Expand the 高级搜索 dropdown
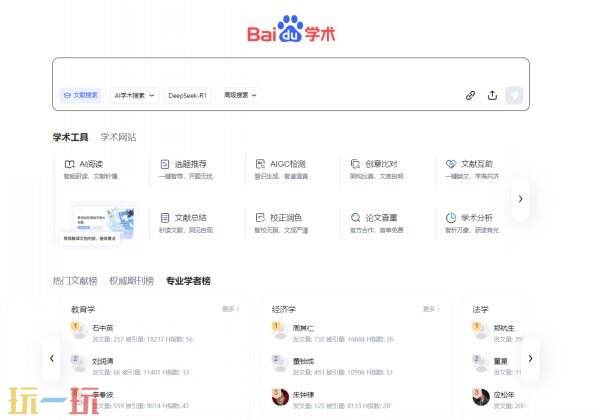Viewport: 600px width, 420px height. click(240, 95)
